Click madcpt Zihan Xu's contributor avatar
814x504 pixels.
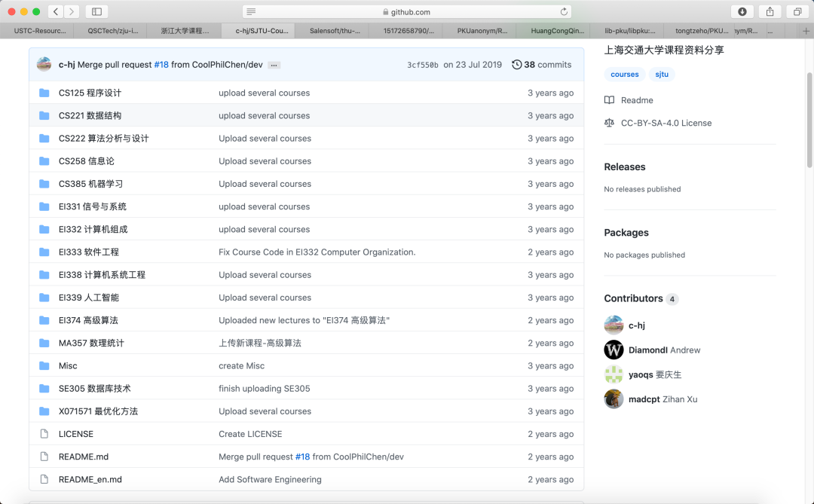point(614,399)
